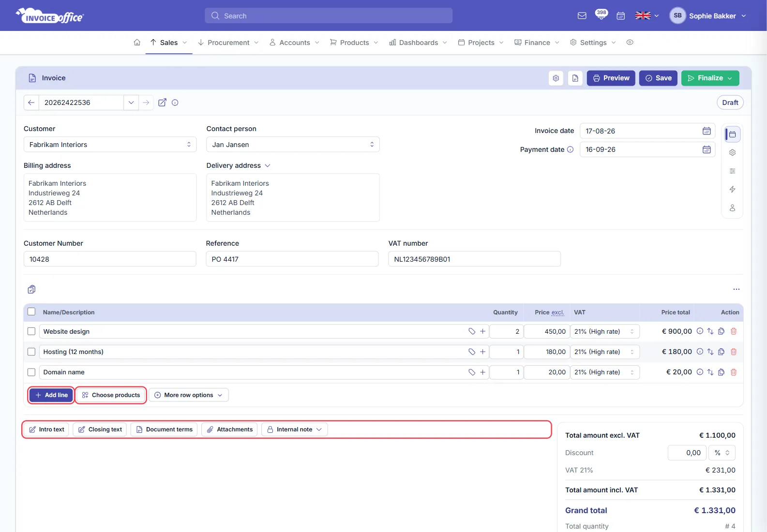Add a new invoice line

coord(51,395)
